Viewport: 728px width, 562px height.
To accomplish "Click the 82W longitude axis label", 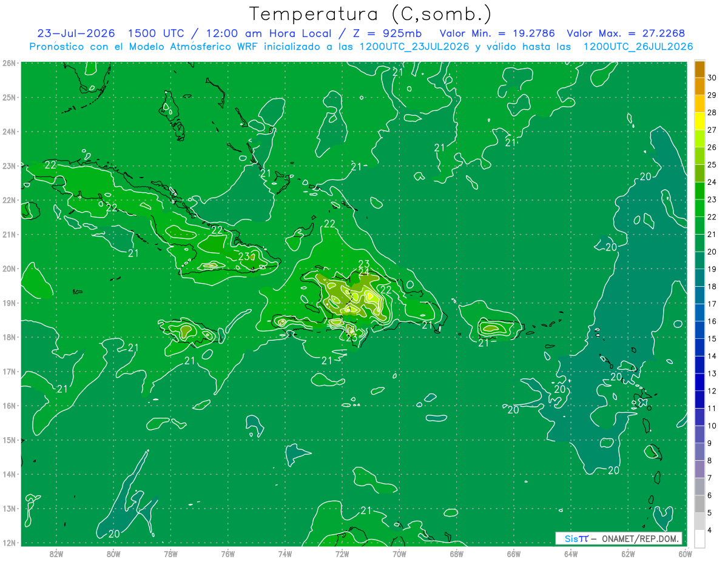I will [x=56, y=554].
